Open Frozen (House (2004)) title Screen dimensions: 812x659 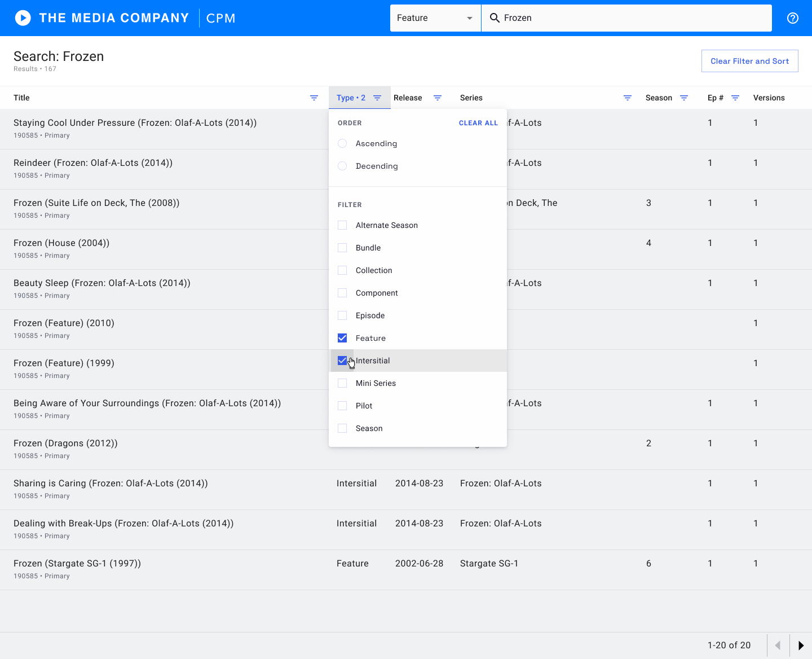click(x=61, y=243)
